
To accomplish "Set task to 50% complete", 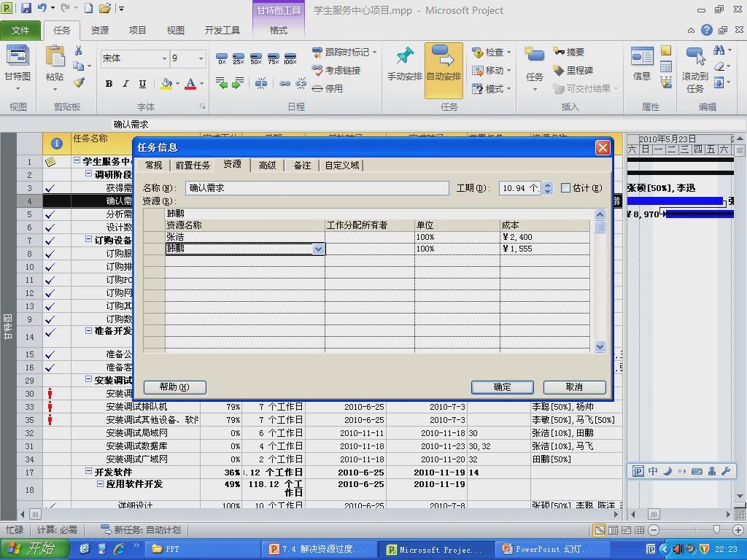I will [256, 58].
